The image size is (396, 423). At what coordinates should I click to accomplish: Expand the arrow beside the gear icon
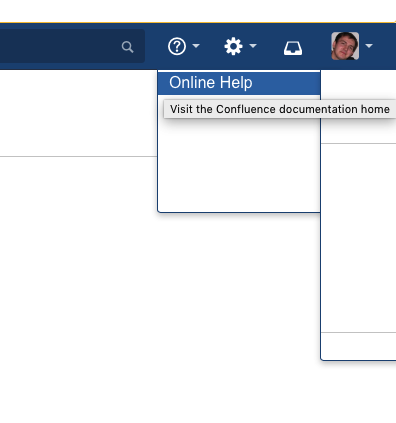click(x=253, y=46)
